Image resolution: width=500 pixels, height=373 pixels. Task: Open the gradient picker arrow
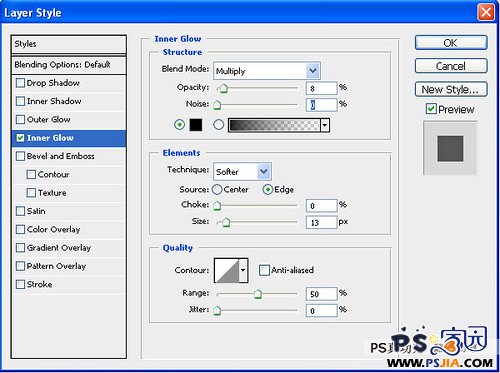pos(325,125)
